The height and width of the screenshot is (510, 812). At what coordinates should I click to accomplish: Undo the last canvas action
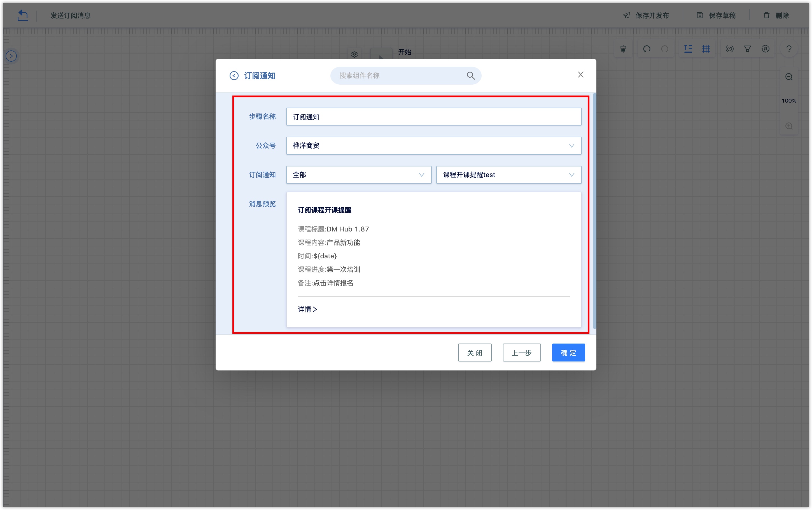coord(647,49)
